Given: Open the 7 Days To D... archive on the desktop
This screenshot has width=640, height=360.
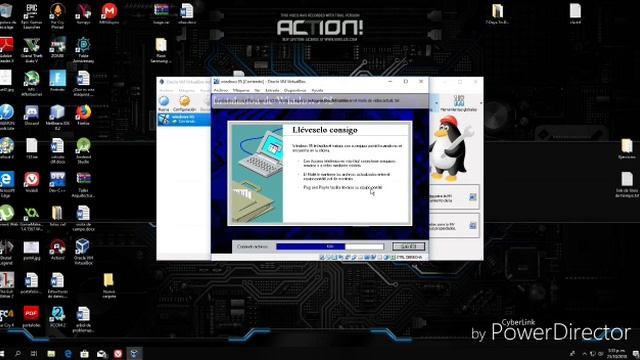Looking at the screenshot, I should pyautogui.click(x=497, y=14).
